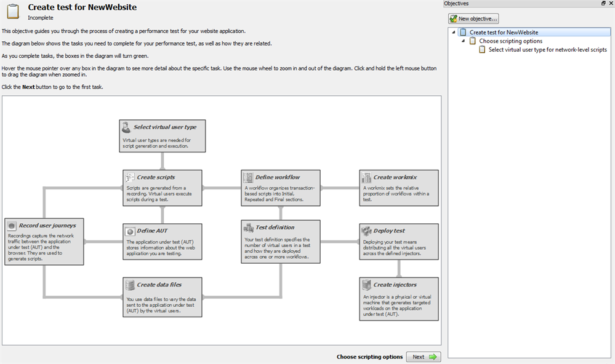
Task: Click the Select virtual user type icon
Action: click(126, 127)
